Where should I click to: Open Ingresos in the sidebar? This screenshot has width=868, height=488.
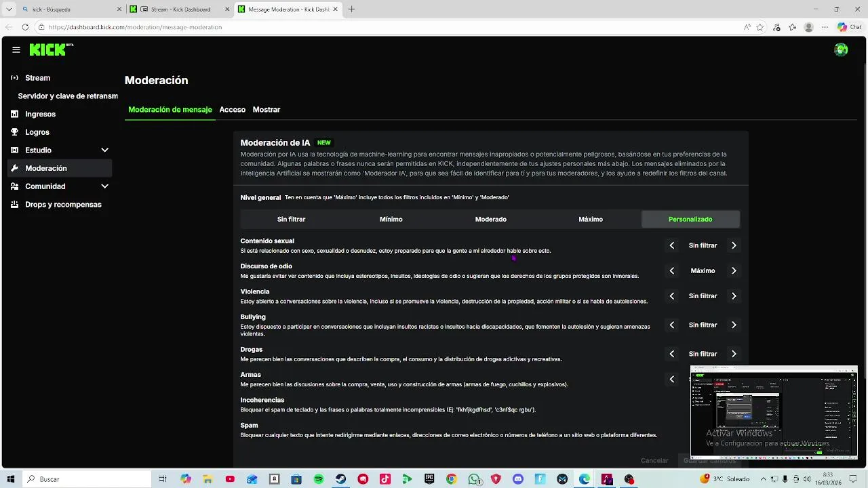point(60,114)
